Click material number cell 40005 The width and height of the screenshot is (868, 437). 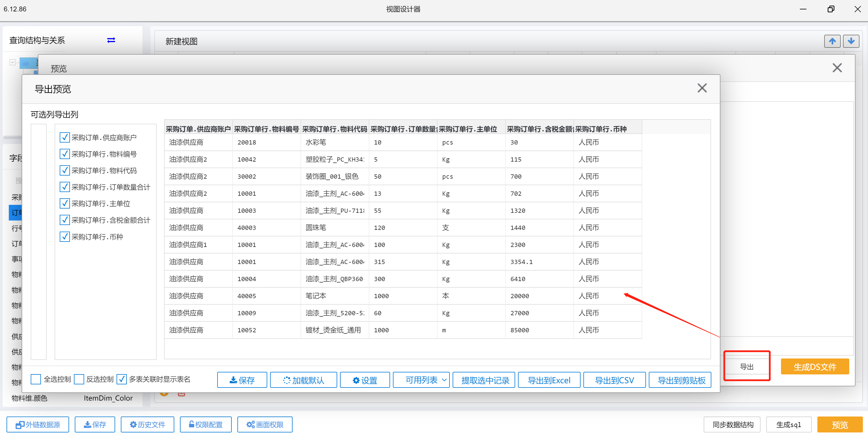click(x=266, y=296)
